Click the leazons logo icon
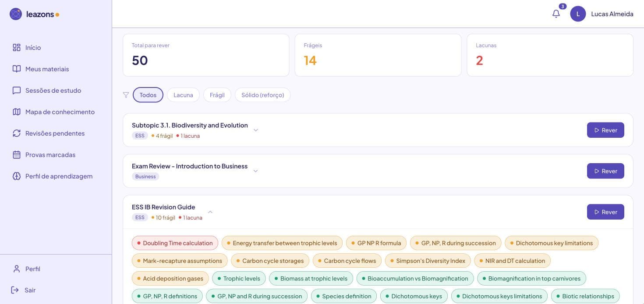 (x=16, y=14)
